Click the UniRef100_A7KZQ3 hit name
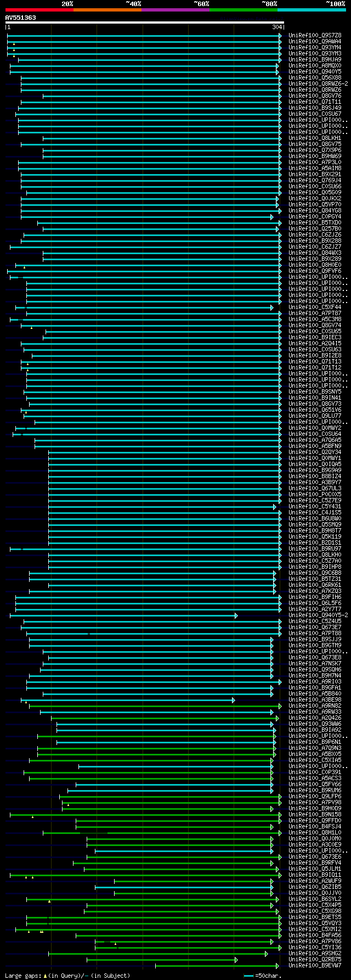Image resolution: width=351 pixels, height=980 pixels. point(315,591)
